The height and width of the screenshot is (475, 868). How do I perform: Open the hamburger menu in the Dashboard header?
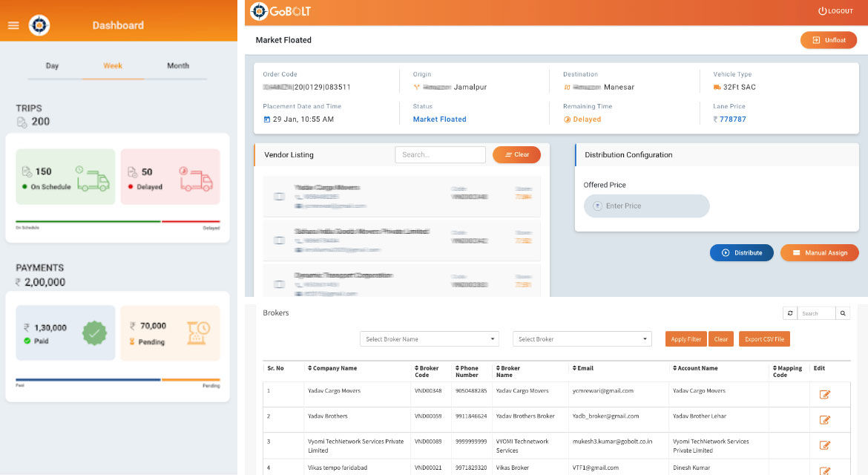(13, 25)
